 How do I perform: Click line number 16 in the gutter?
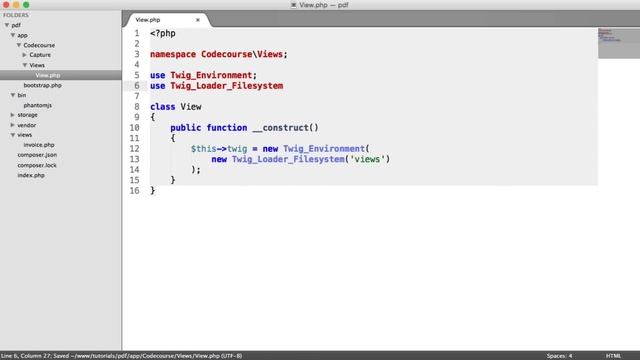tap(134, 191)
